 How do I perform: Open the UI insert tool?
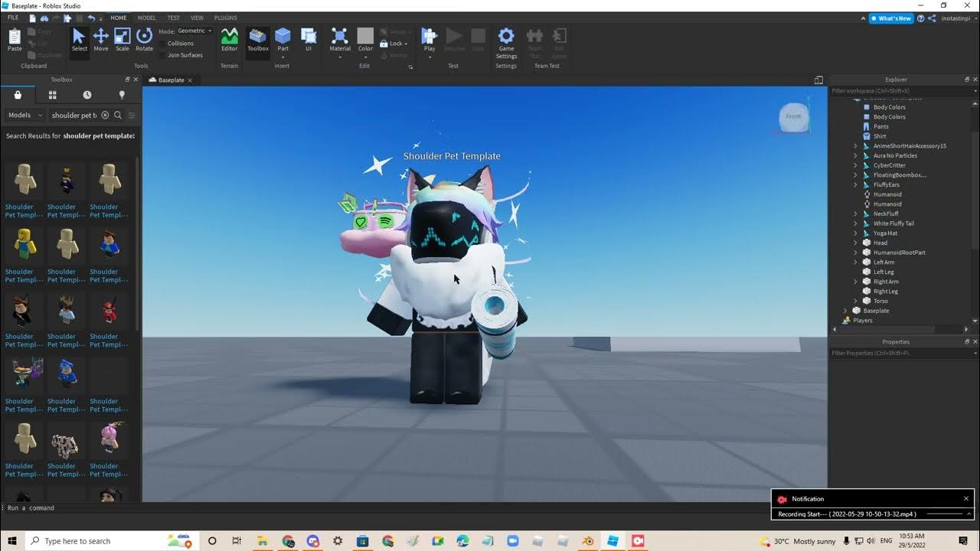pyautogui.click(x=309, y=40)
